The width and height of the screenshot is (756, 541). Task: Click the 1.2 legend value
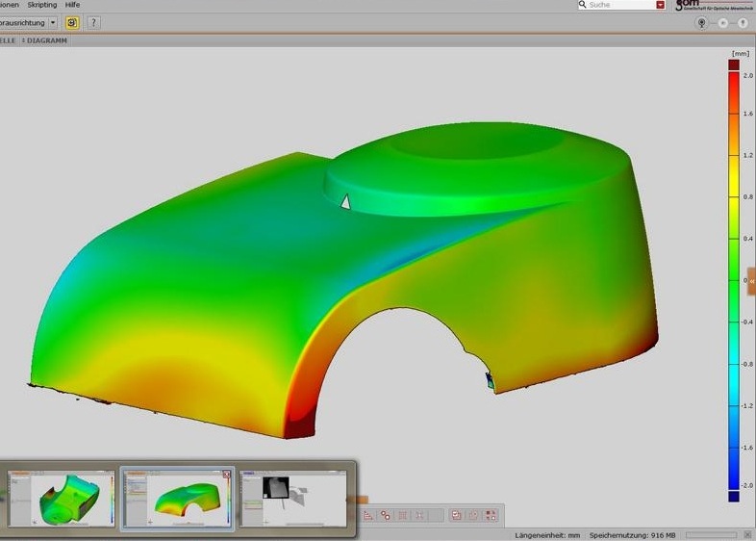pos(747,155)
